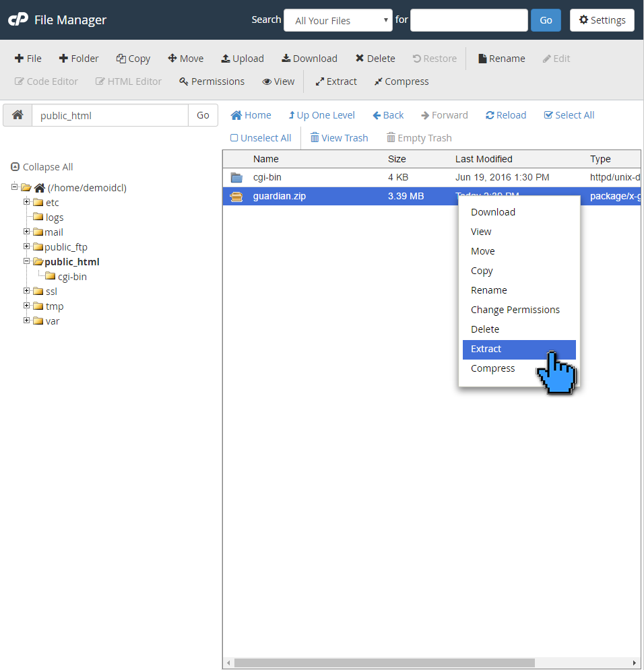This screenshot has height=670, width=644.
Task: Open the All Your Files search dropdown
Action: (337, 20)
